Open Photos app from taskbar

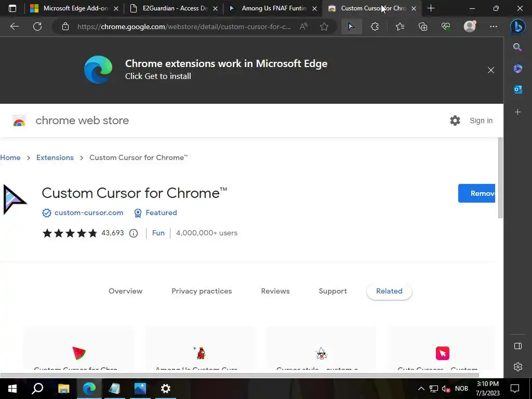coord(140,389)
